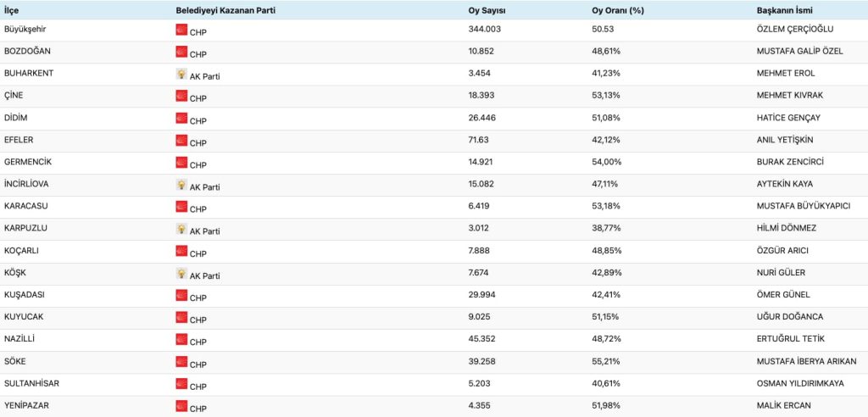The image size is (868, 417).
Task: Click the AK Parti logo in KÖŞK row
Action: 181,273
